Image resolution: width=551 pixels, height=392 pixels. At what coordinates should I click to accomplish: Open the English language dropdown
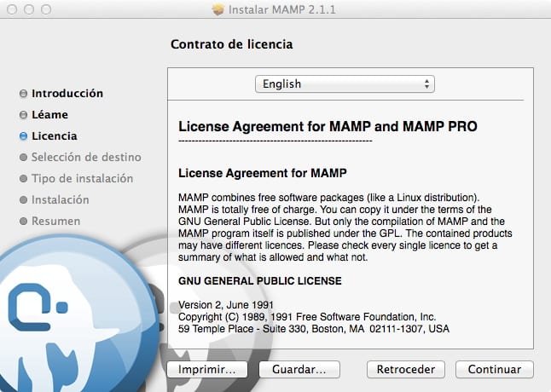[x=345, y=84]
